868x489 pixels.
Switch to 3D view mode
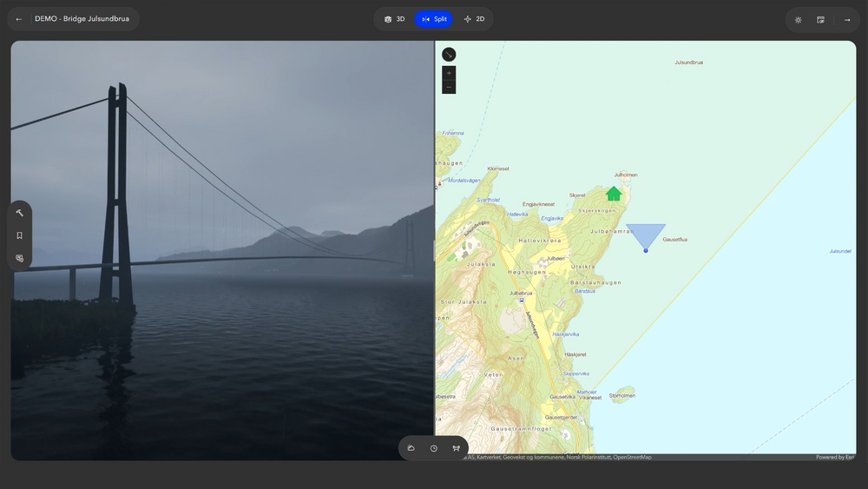[x=394, y=19]
